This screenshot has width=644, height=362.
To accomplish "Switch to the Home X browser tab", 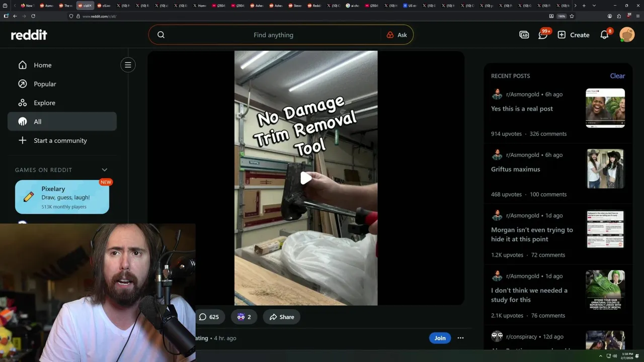I will pos(200,6).
